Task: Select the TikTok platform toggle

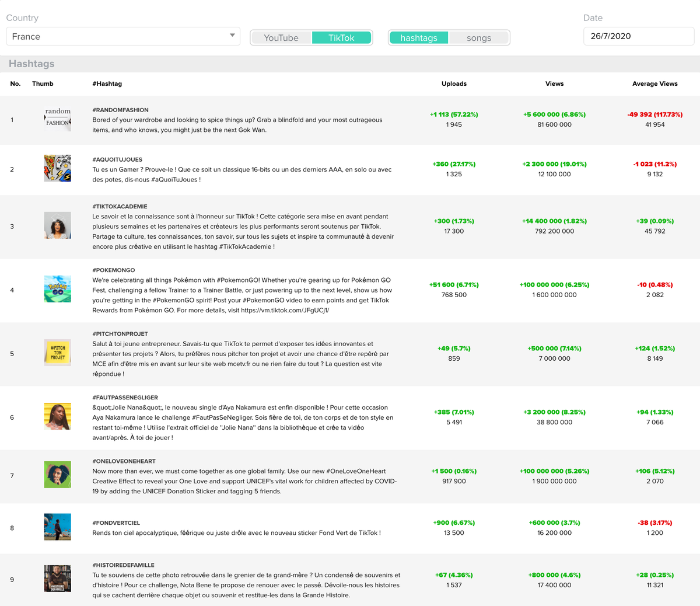Action: [341, 38]
